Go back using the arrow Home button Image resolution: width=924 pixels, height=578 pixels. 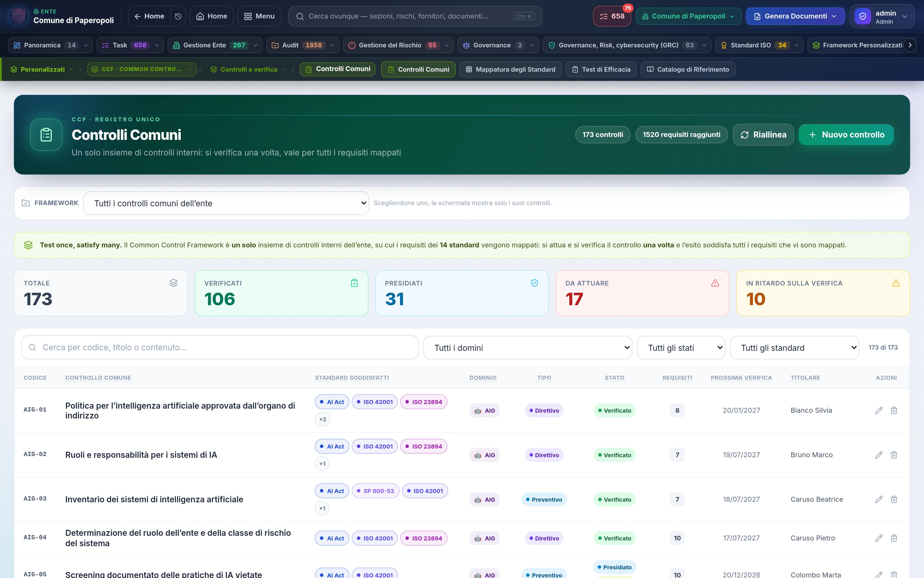point(149,16)
